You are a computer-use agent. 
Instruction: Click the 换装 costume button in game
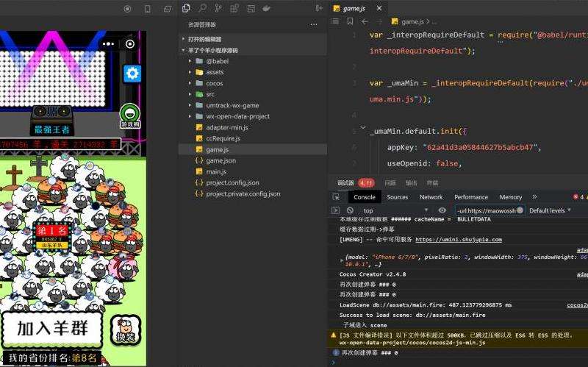tap(126, 330)
